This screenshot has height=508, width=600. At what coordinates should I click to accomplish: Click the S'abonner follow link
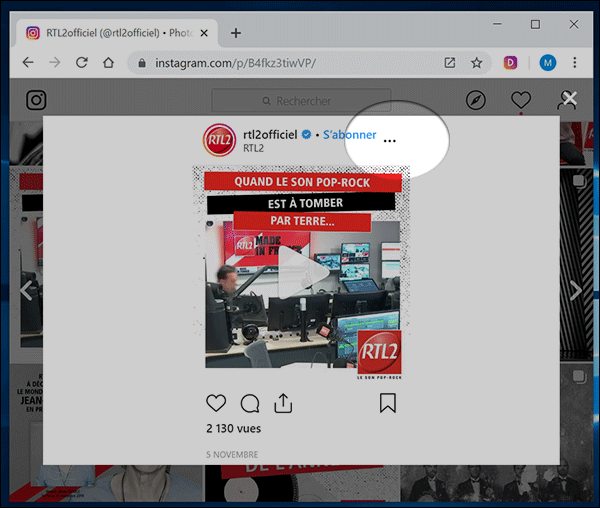tap(350, 134)
